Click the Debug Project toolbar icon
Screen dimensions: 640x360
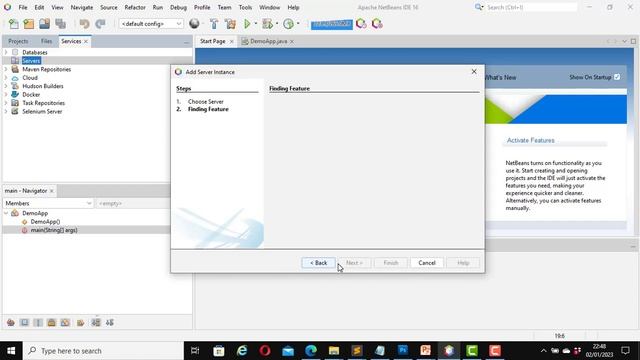coord(267,24)
